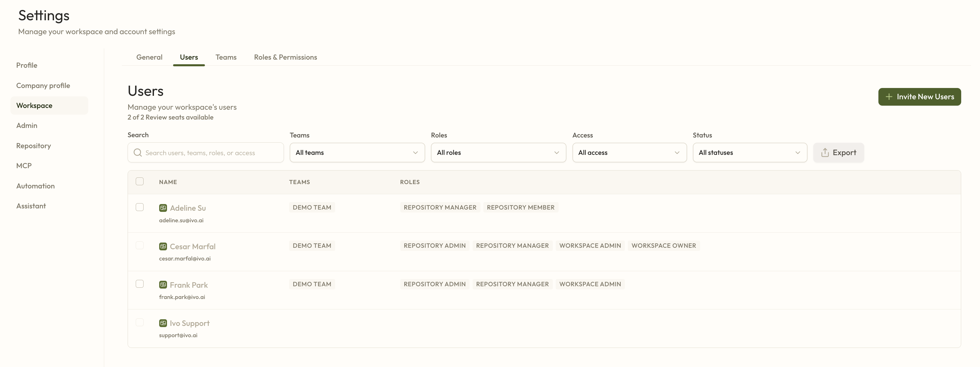
Task: Click the icon beside Ivo Support
Action: [163, 323]
